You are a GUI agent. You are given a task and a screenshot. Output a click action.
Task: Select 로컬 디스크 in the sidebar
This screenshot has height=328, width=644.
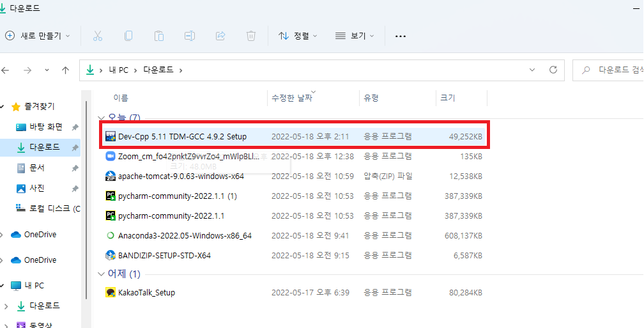55,208
